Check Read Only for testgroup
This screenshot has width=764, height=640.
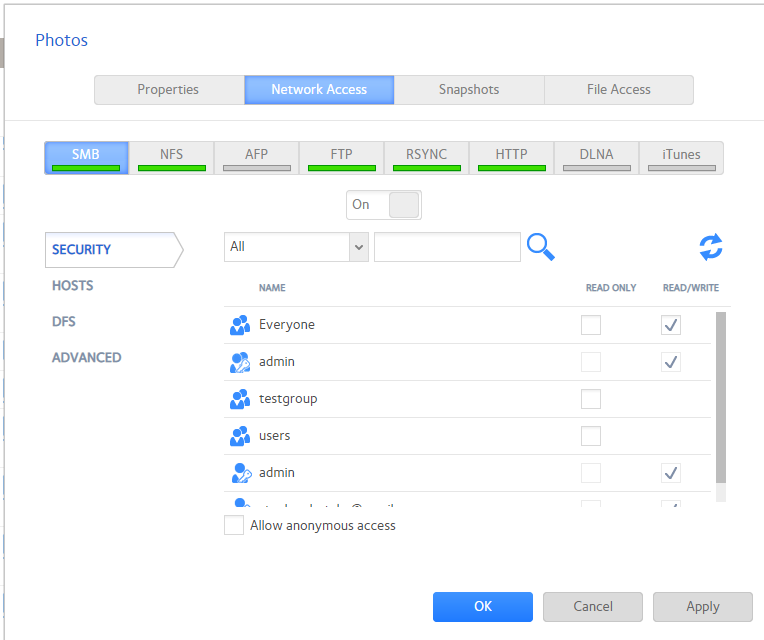(591, 399)
